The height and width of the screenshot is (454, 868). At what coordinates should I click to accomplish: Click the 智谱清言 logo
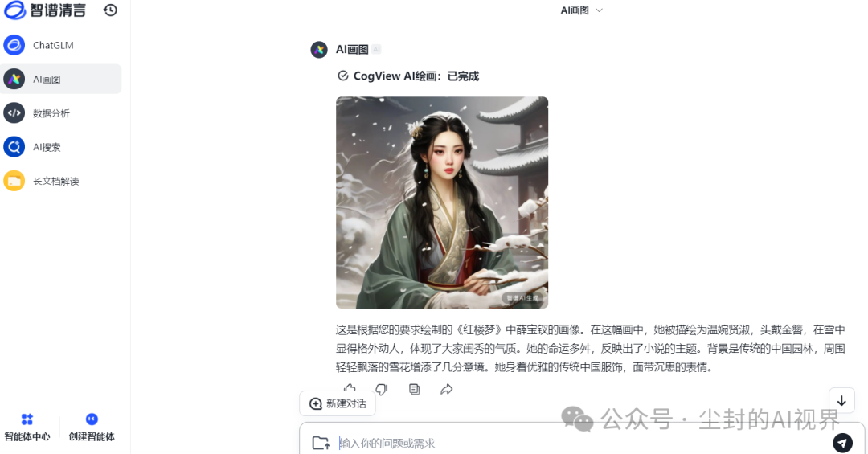coord(45,10)
